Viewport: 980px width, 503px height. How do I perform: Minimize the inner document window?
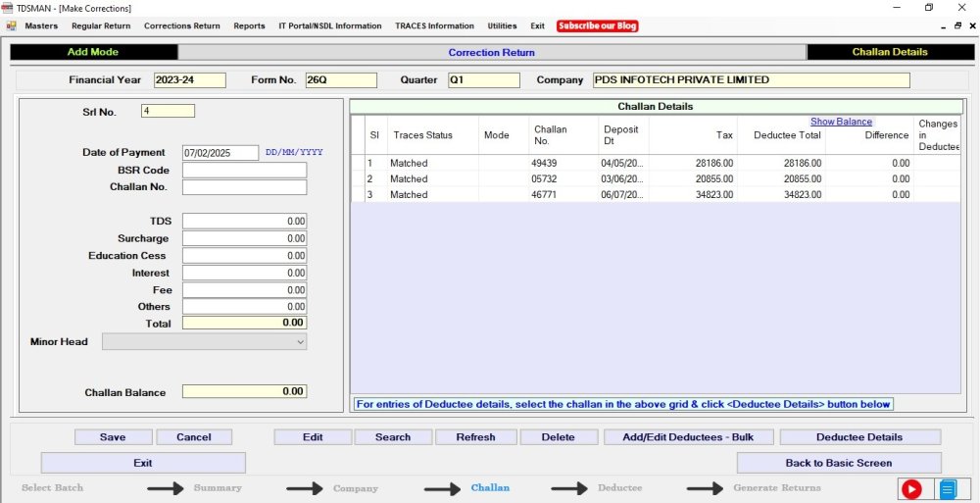943,26
